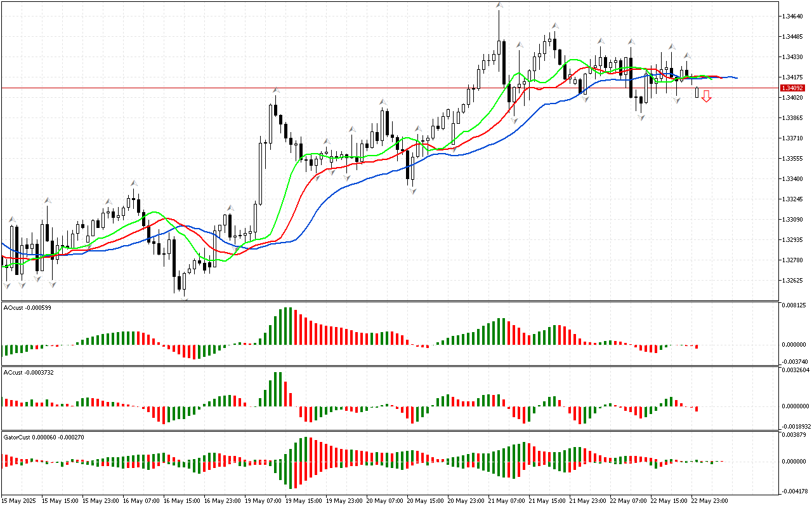Select the GatorCust indicator label
This screenshot has width=812, height=508.
[x=43, y=437]
